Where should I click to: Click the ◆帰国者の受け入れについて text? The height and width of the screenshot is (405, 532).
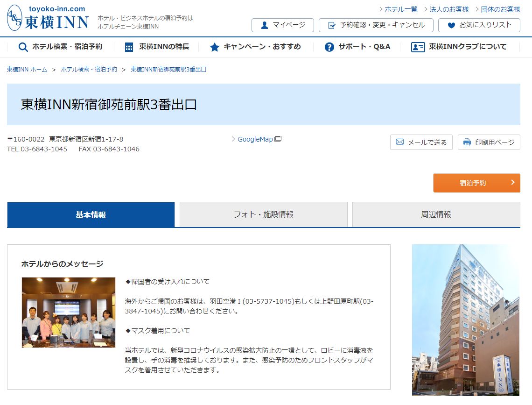point(167,281)
